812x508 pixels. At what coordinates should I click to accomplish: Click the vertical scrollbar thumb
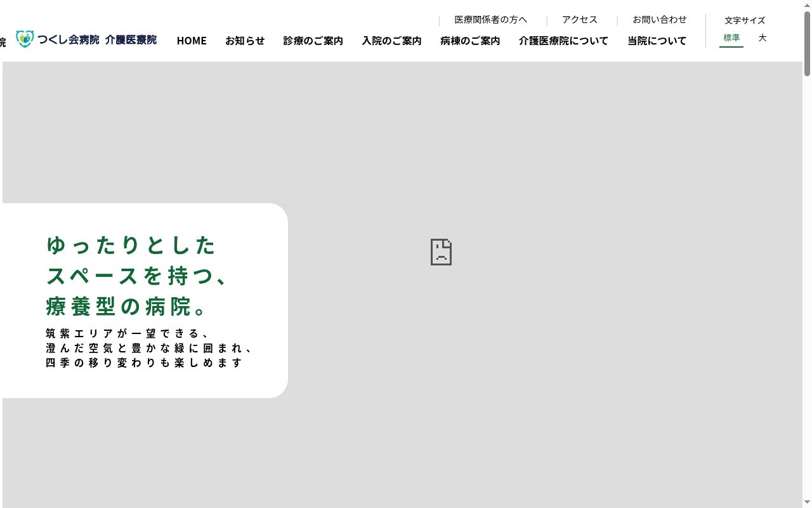(807, 43)
